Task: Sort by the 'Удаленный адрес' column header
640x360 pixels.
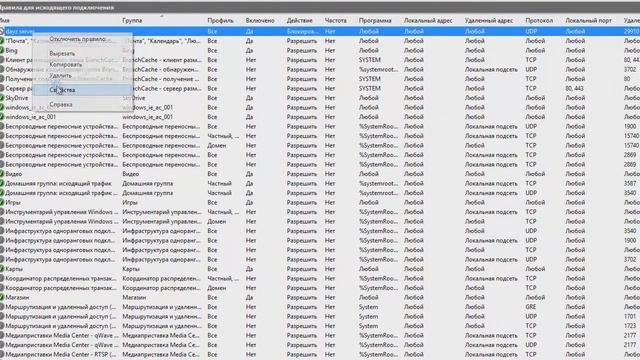Action: (x=489, y=20)
